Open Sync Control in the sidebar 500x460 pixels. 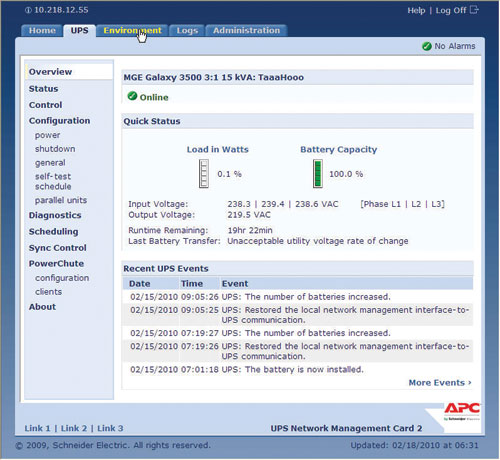[57, 248]
